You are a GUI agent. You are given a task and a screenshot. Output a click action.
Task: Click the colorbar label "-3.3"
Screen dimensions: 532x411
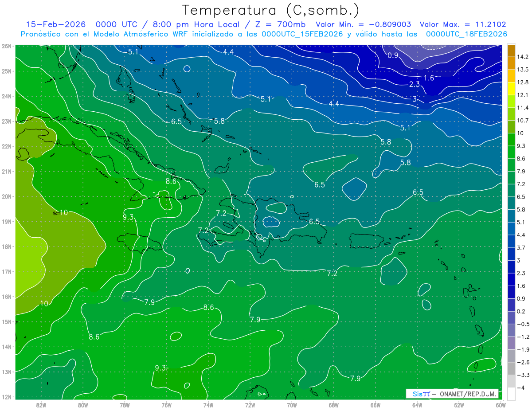[x=523, y=375]
